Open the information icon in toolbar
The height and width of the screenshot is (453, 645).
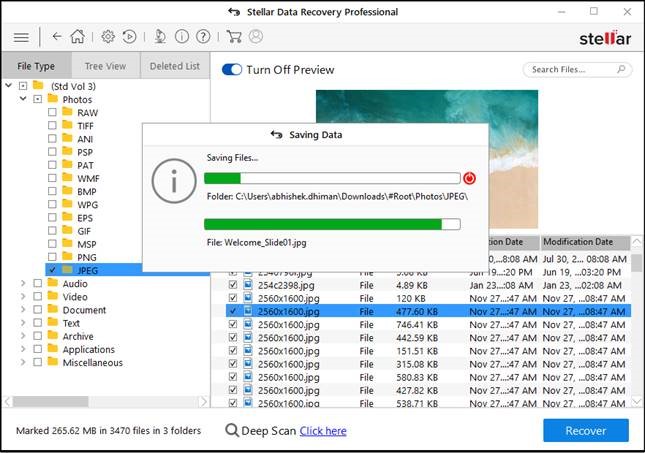182,37
